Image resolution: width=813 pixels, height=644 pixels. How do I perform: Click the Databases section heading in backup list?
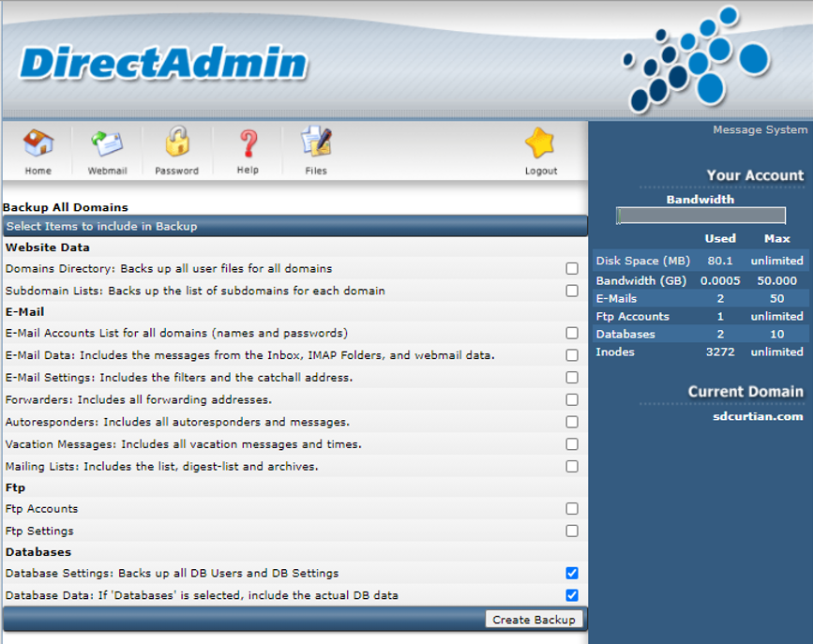coord(38,552)
